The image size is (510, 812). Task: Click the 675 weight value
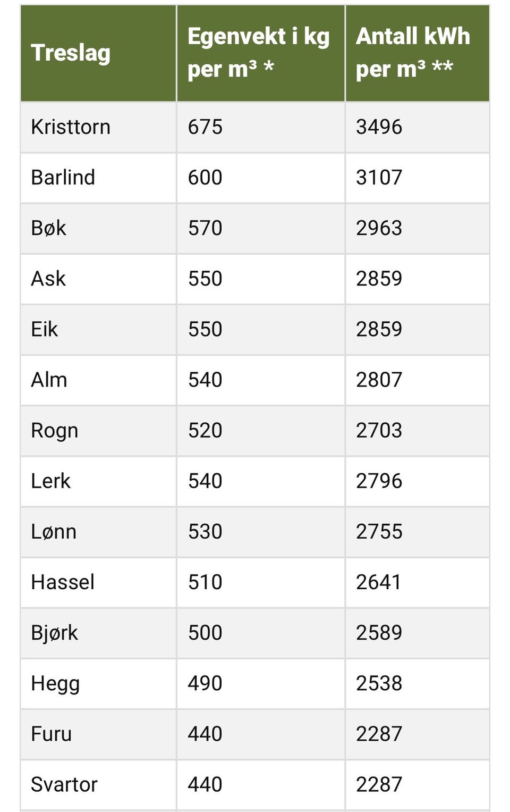pos(205,127)
